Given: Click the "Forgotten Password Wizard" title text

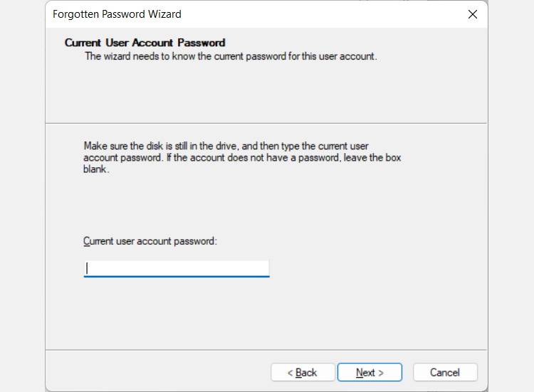Looking at the screenshot, I should click(117, 14).
